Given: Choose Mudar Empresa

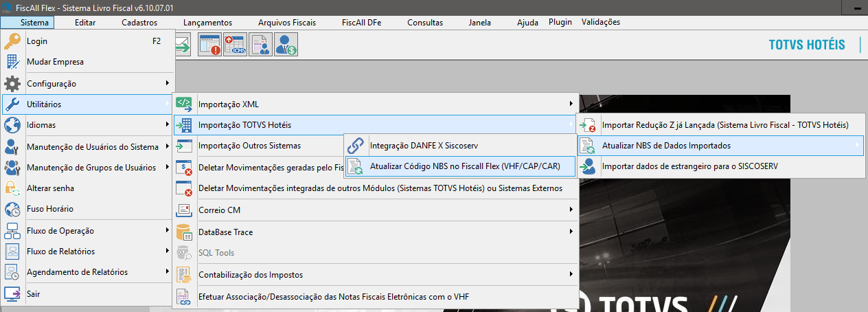Looking at the screenshot, I should point(87,62).
